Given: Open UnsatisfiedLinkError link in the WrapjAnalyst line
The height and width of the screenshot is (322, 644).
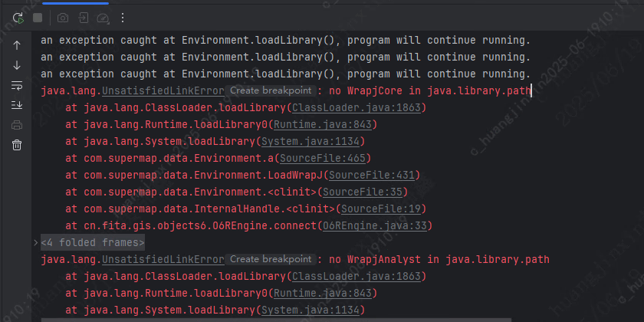Looking at the screenshot, I should tap(163, 259).
